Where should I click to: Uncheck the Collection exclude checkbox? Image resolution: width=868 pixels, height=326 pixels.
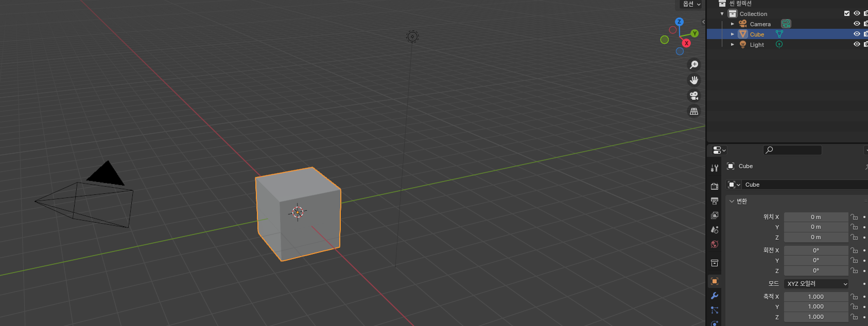(847, 13)
